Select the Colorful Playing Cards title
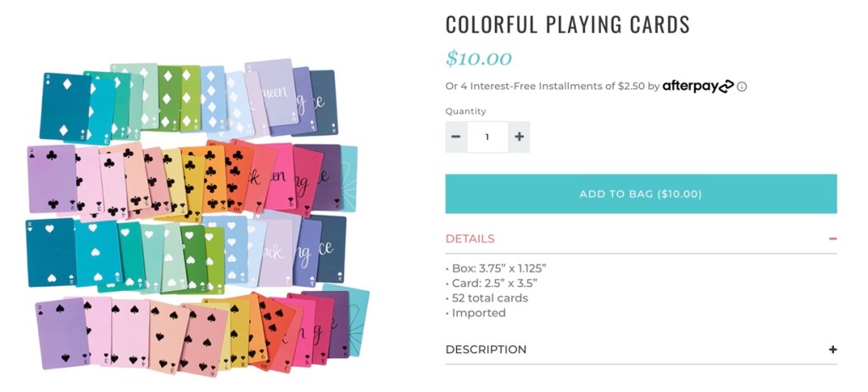This screenshot has width=868, height=392. pyautogui.click(x=567, y=25)
